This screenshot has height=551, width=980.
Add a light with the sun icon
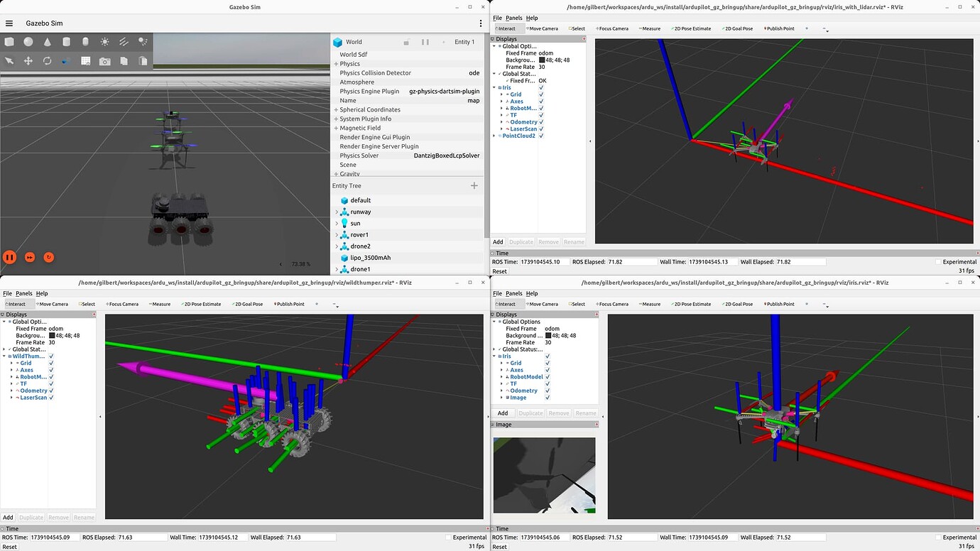(x=105, y=41)
